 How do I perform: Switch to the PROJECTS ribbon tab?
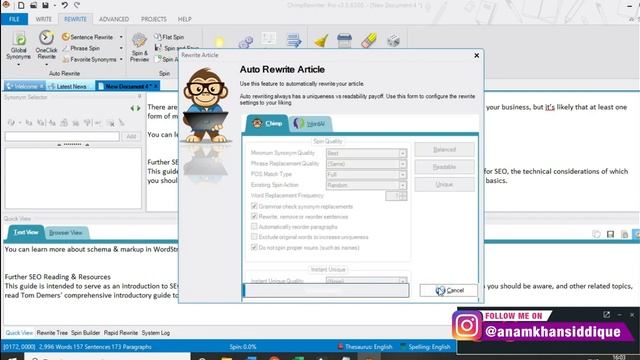[153, 19]
